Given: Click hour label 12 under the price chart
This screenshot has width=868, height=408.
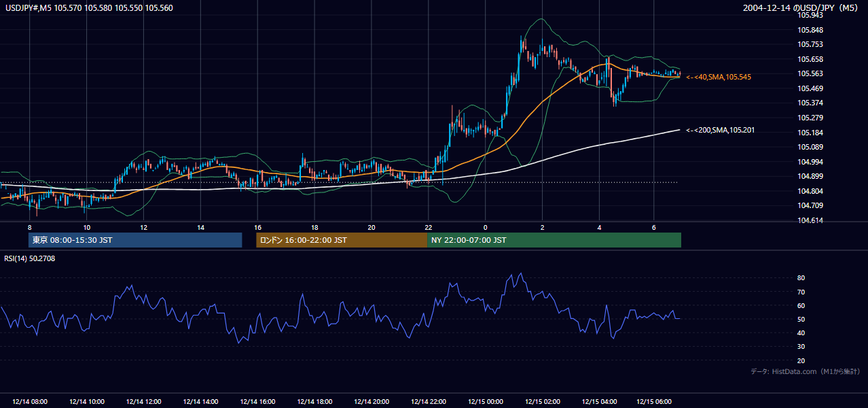Looking at the screenshot, I should click(144, 227).
